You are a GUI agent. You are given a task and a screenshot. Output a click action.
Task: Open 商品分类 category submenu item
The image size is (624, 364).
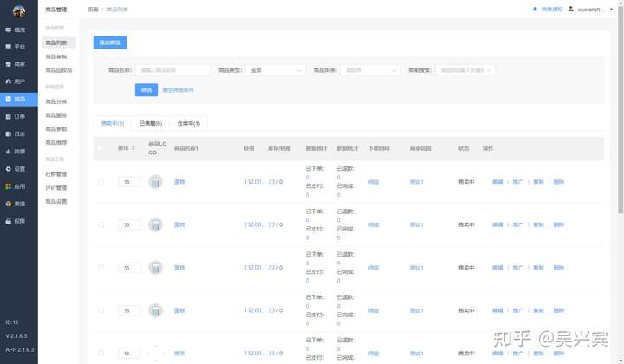56,101
